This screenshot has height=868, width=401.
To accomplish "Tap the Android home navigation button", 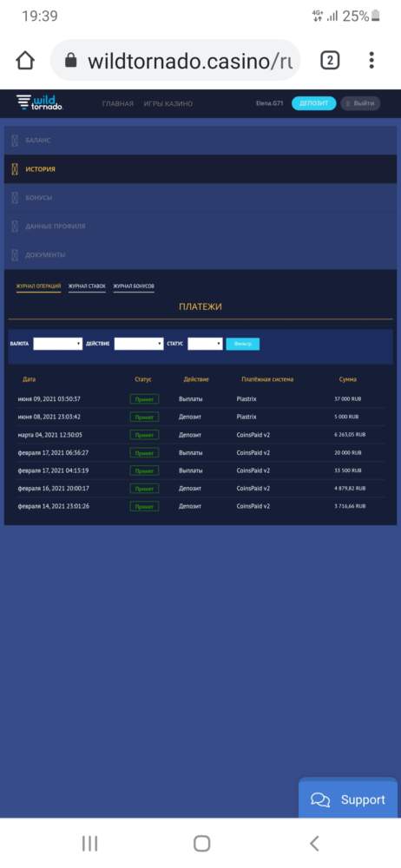I will (x=201, y=843).
